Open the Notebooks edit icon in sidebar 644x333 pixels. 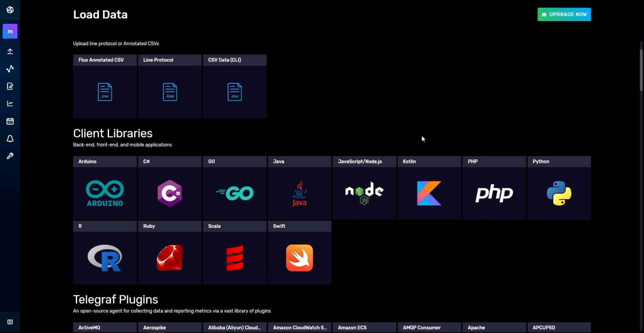10,86
